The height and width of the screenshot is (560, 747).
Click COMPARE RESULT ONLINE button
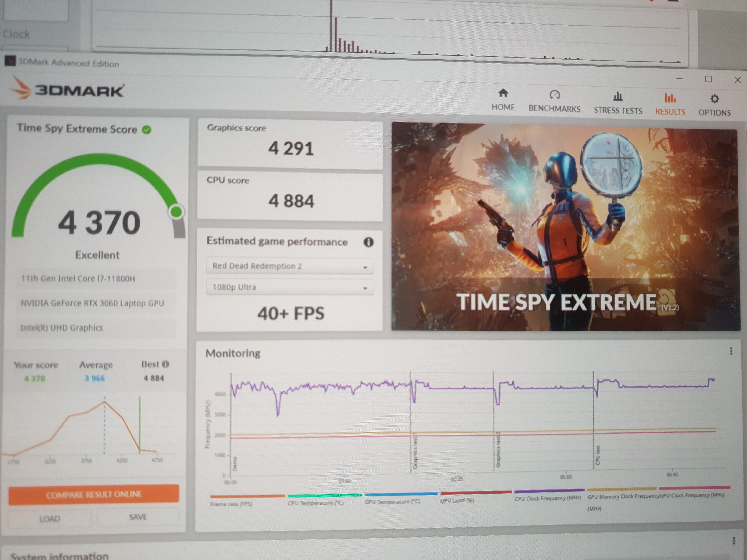(x=94, y=494)
